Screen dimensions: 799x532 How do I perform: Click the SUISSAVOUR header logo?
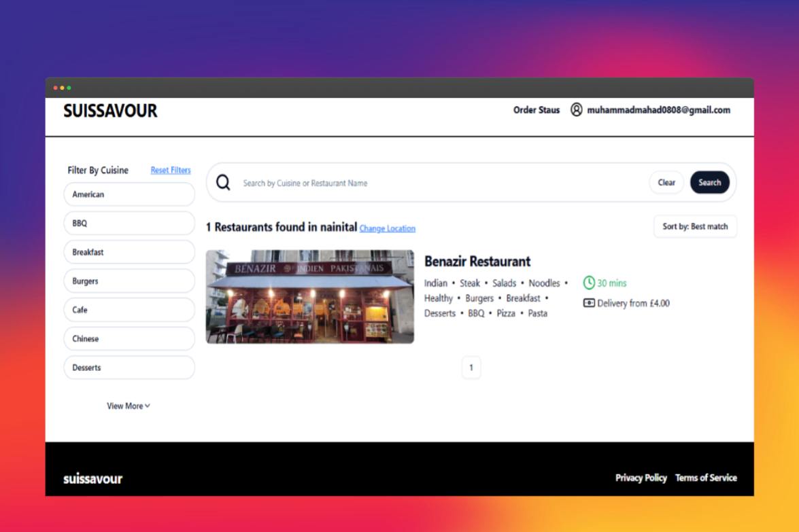click(110, 111)
